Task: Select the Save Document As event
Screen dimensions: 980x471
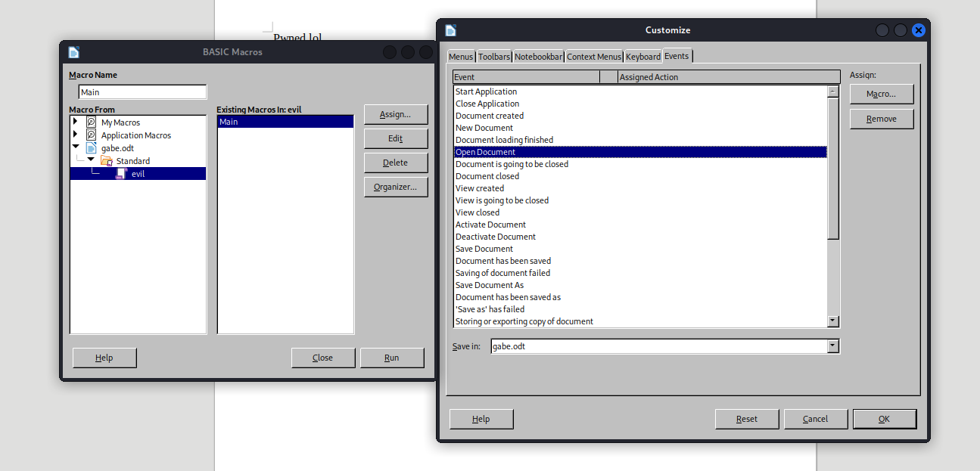Action: point(640,285)
